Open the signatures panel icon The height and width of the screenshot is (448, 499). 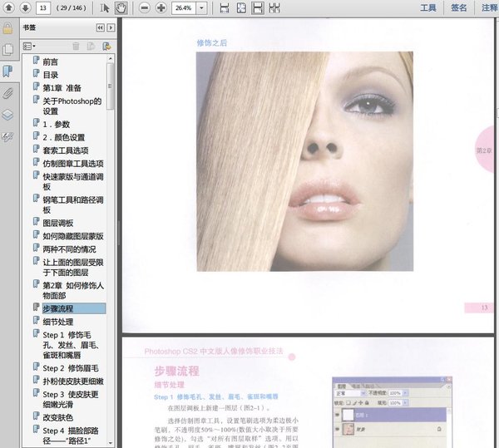click(7, 135)
